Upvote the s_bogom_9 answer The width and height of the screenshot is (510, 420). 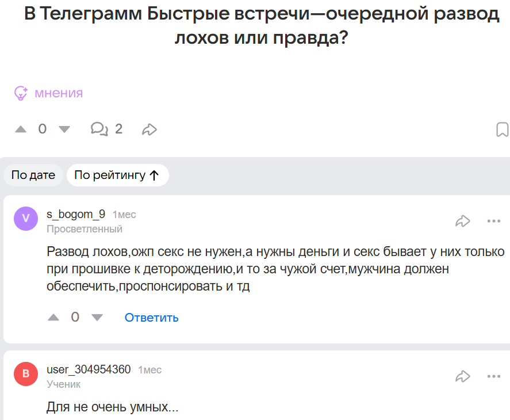click(53, 317)
